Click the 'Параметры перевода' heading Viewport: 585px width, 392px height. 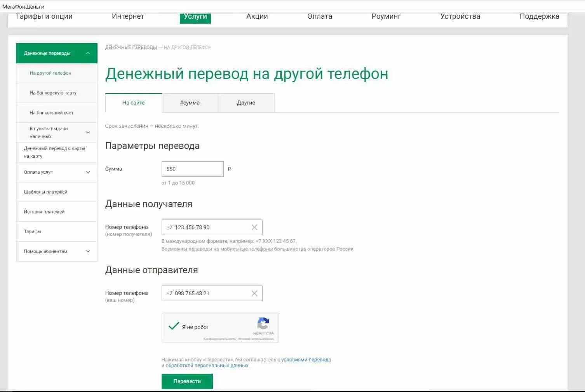[x=152, y=146]
